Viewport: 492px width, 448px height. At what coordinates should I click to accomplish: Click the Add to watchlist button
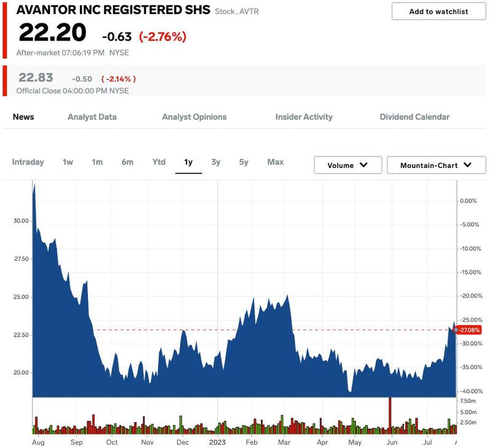438,12
